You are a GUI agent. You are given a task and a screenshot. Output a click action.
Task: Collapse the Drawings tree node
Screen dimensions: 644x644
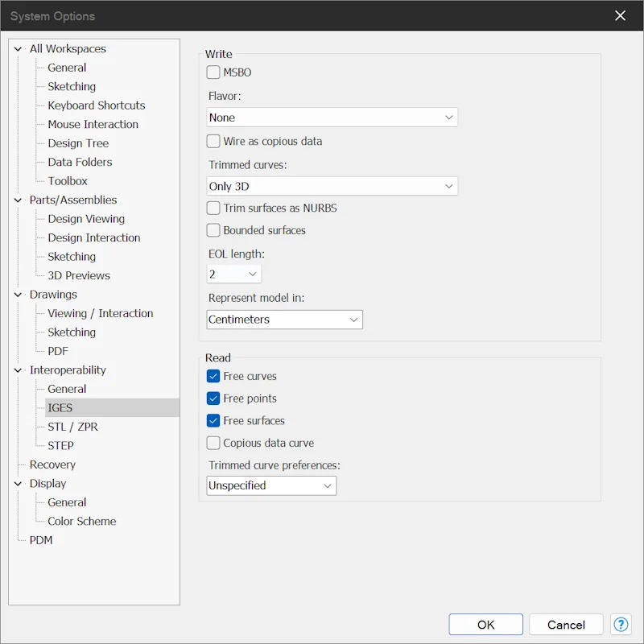(x=18, y=295)
